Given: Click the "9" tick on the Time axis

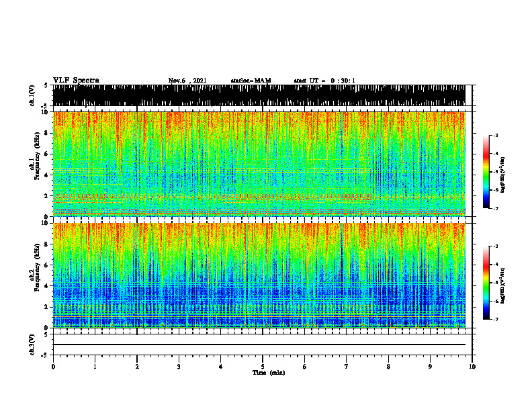Looking at the screenshot, I should (430, 367).
